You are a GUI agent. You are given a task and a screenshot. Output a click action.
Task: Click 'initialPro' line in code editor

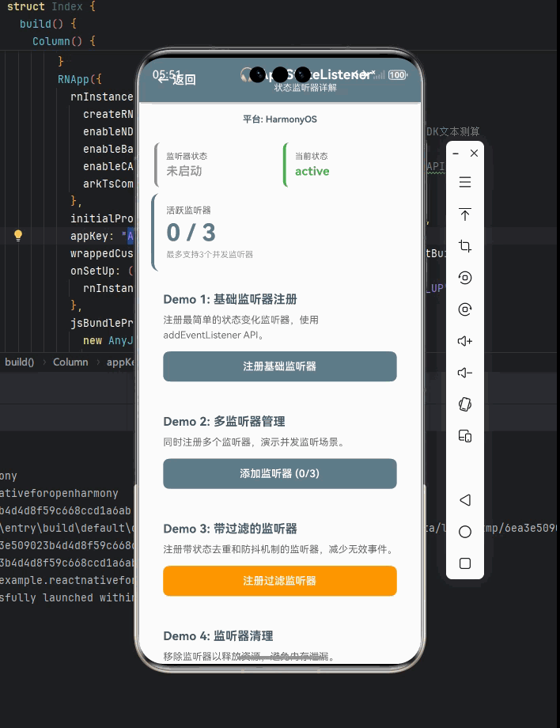pyautogui.click(x=101, y=218)
